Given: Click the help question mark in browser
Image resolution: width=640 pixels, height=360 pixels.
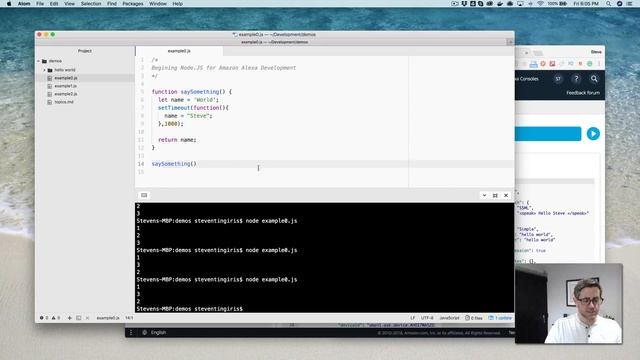Looking at the screenshot, I should click(576, 79).
